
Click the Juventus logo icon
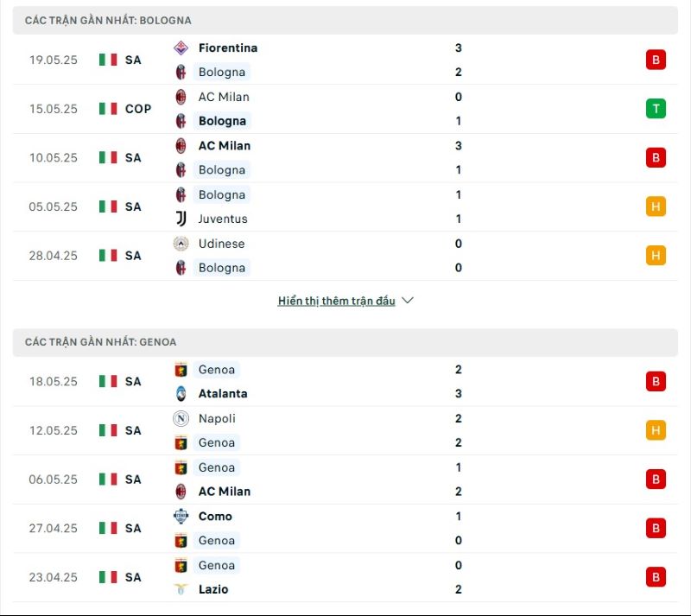click(x=181, y=219)
